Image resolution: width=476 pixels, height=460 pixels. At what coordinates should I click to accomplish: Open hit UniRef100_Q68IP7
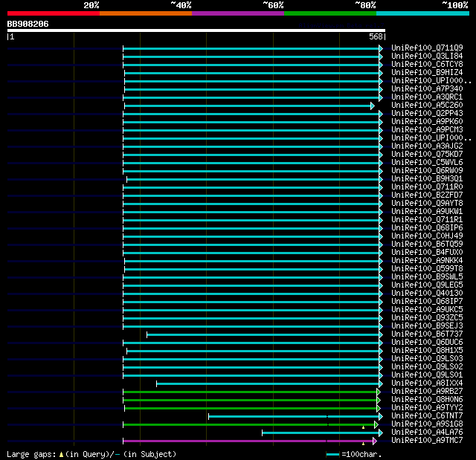[427, 302]
